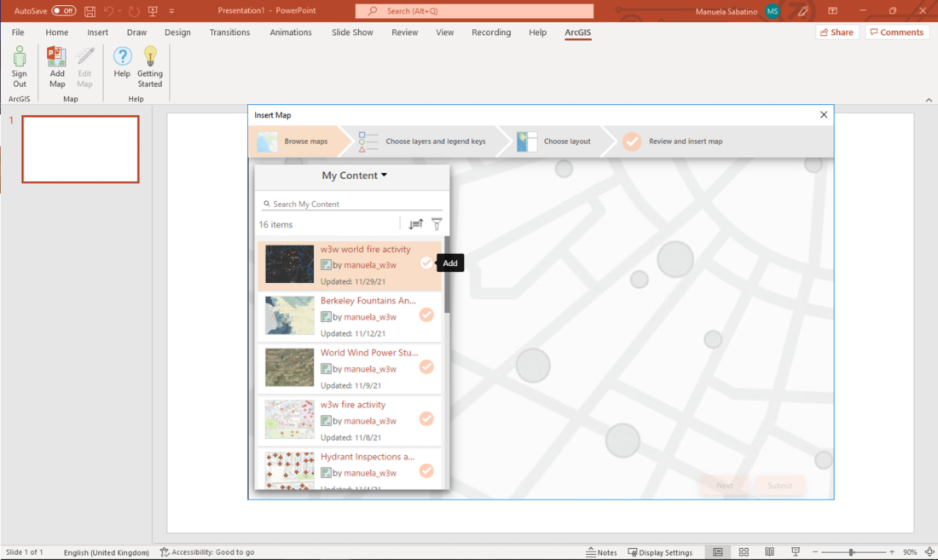The height and width of the screenshot is (560, 938).
Task: Click the Redo icon in quick access toolbar
Action: pyautogui.click(x=134, y=11)
